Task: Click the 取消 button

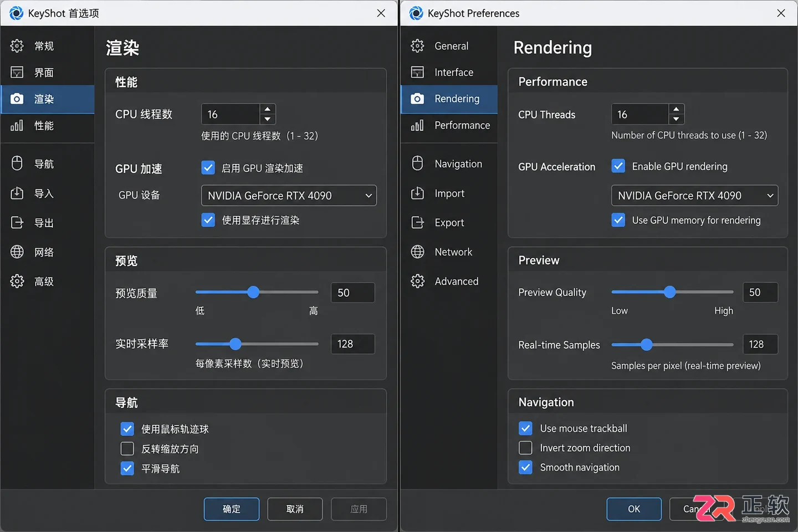Action: coord(295,509)
